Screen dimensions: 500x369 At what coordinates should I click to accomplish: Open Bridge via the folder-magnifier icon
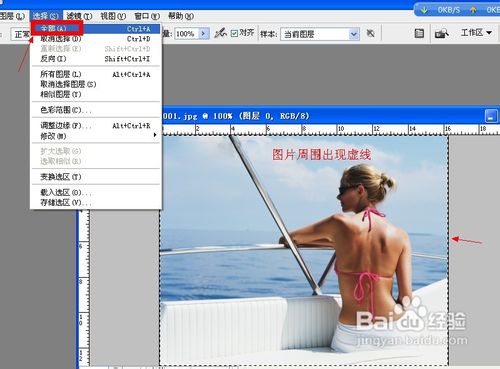[441, 33]
